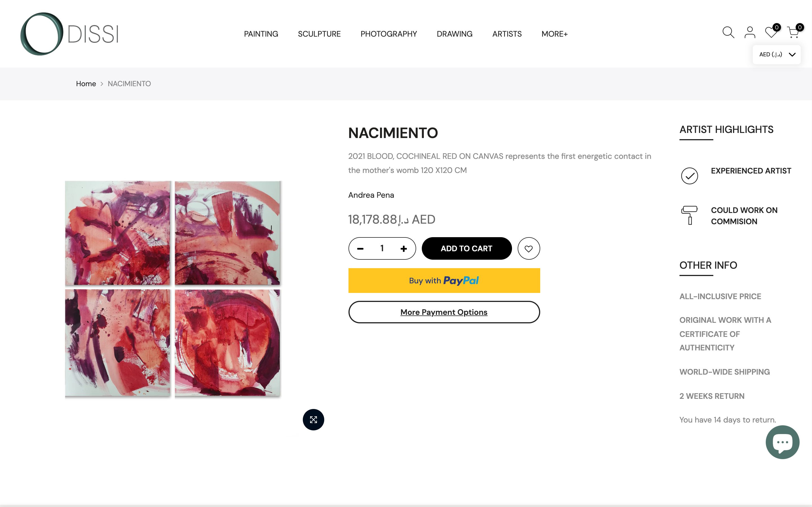Viewport: 812px width, 507px height.
Task: Click the NACIMIENTO painting image
Action: click(173, 289)
